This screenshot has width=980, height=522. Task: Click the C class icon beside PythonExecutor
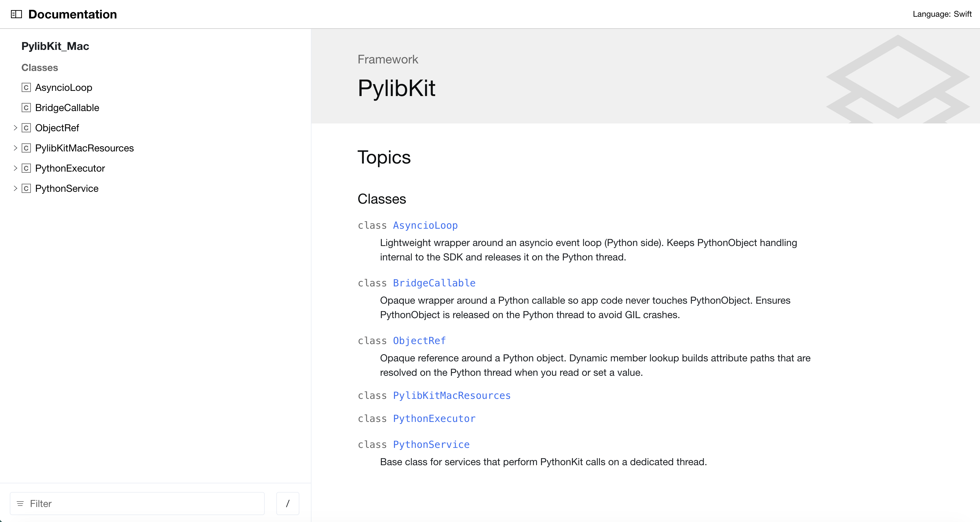(26, 168)
